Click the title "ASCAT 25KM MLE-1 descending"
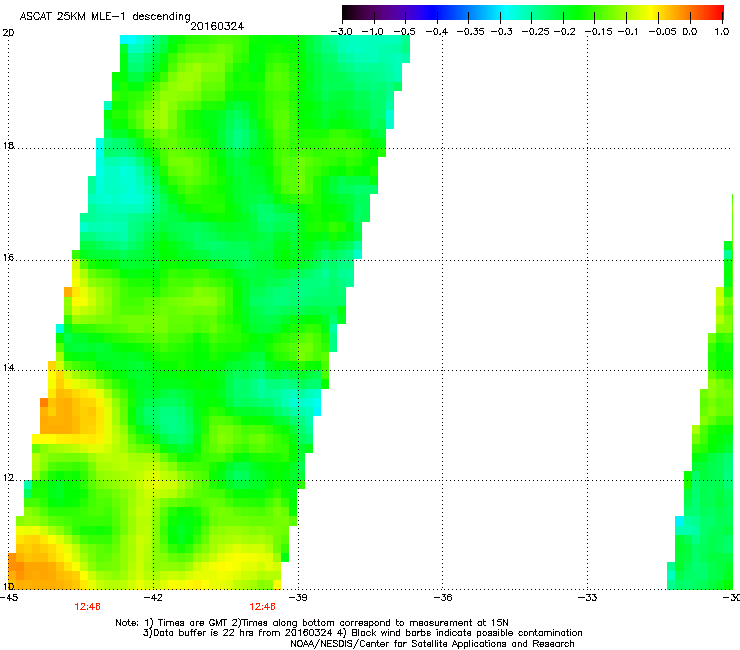 click(105, 16)
